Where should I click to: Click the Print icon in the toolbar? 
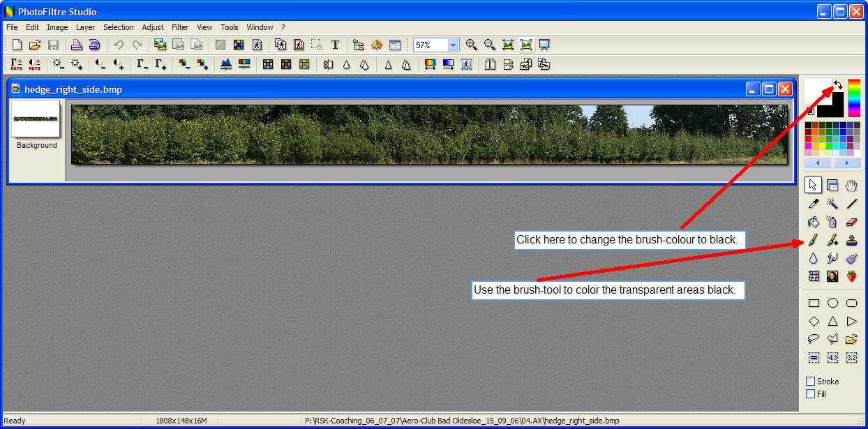point(77,45)
